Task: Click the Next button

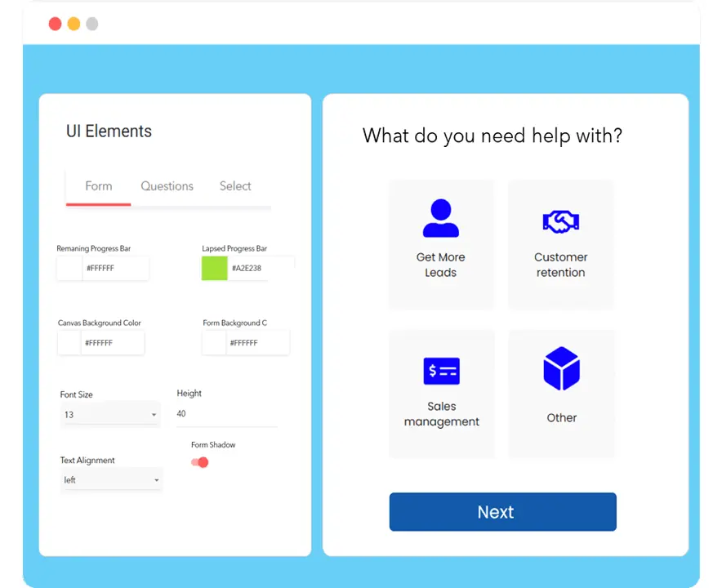Action: [x=502, y=511]
